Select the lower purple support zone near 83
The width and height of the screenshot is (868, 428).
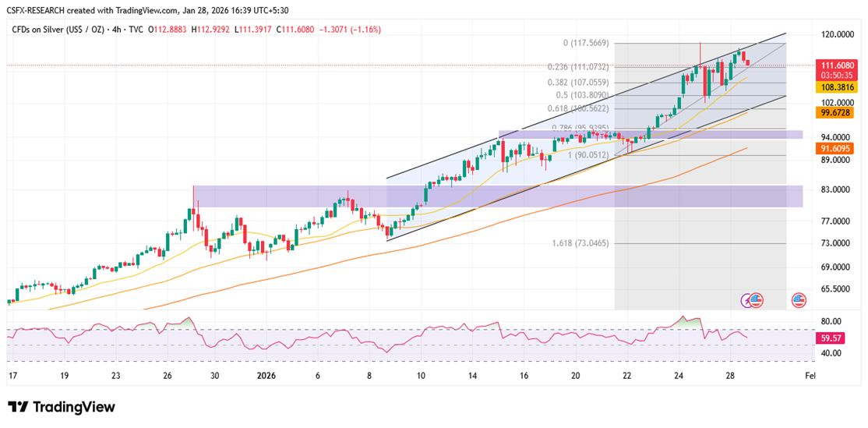pos(497,196)
